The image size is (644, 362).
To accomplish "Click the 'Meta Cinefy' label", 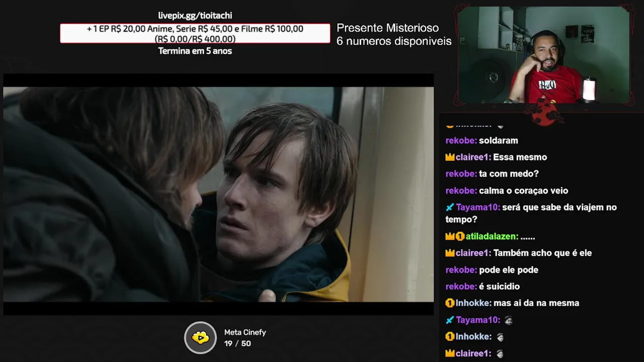I will (x=245, y=332).
